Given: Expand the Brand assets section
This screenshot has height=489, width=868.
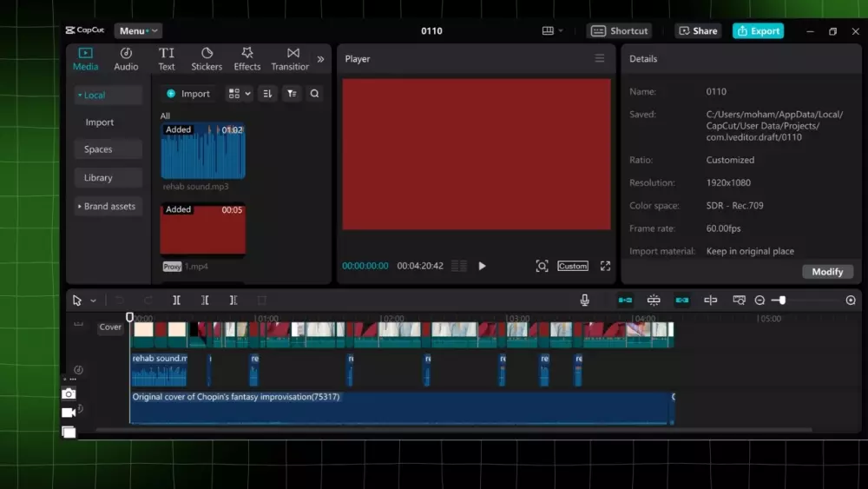Looking at the screenshot, I should 108,207.
